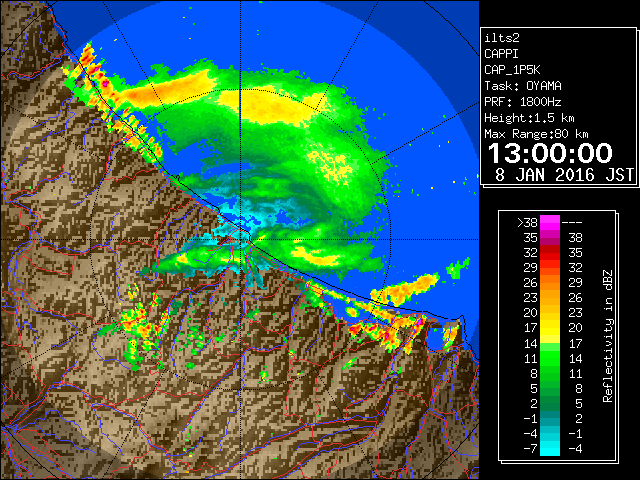Click the 'Max Range:80 km' line
The width and height of the screenshot is (640, 480).
(536, 134)
